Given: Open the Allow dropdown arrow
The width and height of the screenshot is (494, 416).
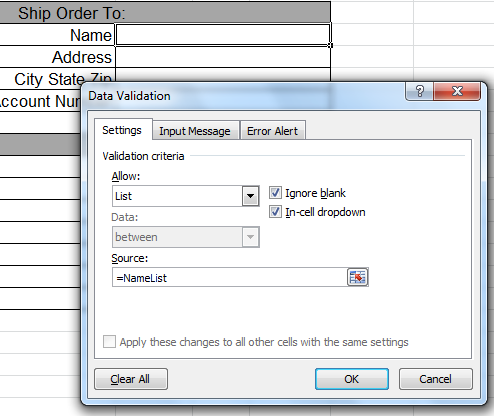Looking at the screenshot, I should coord(250,196).
